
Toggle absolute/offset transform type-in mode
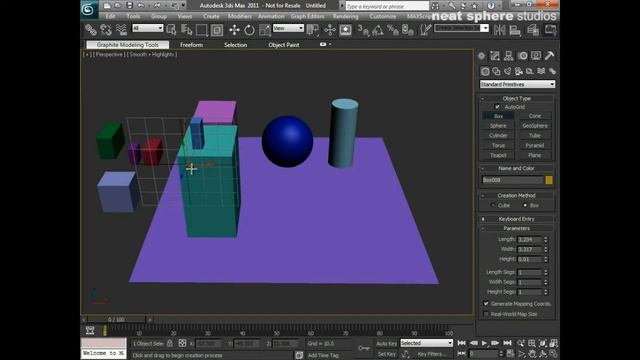182,344
